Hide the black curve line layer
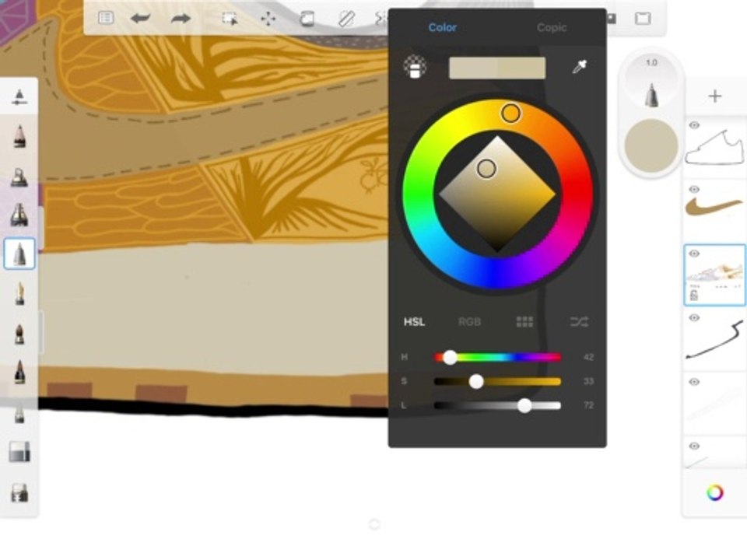The image size is (747, 560). [694, 318]
